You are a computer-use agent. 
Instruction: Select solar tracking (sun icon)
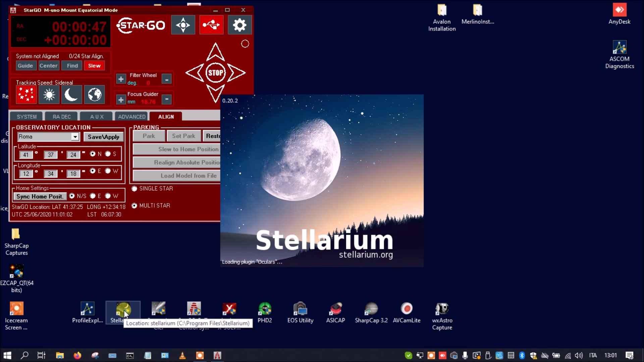[x=49, y=95]
